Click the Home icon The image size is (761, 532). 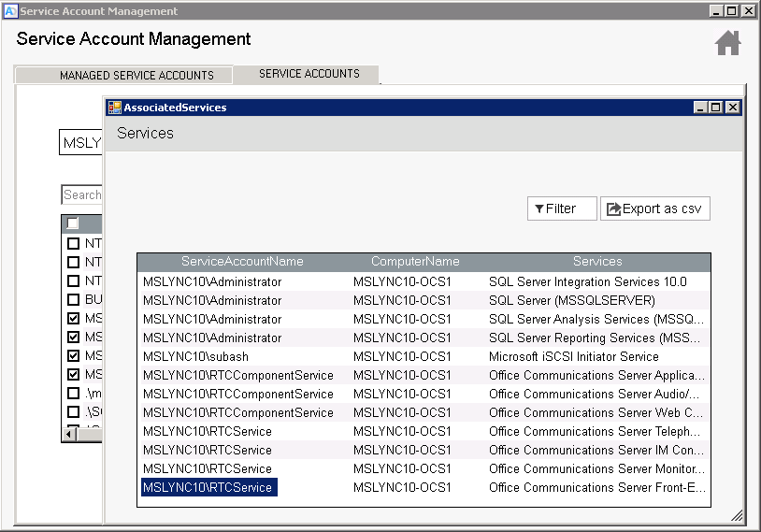click(727, 43)
